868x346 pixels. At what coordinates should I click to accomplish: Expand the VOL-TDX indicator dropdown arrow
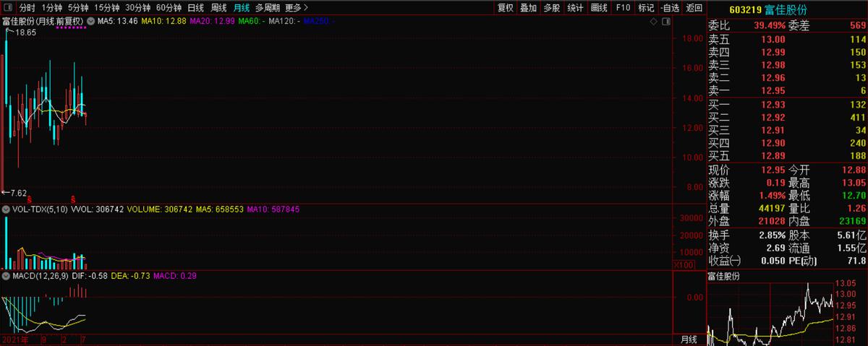[x=4, y=209]
